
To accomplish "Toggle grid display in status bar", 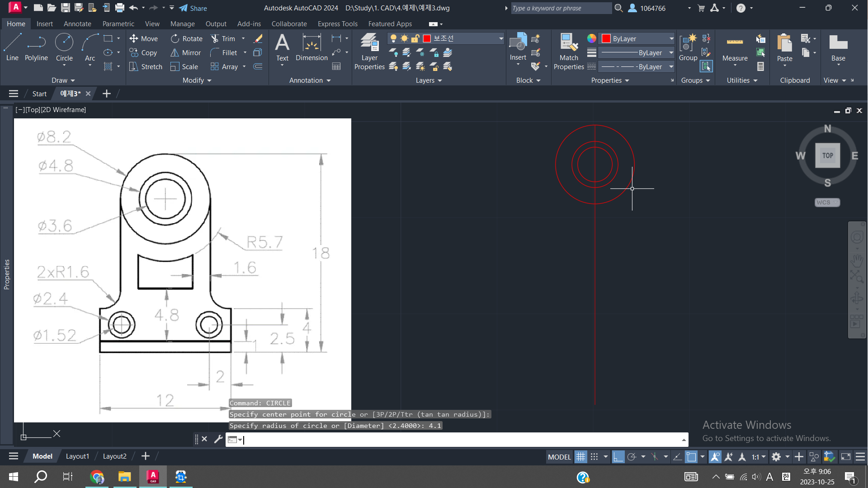I will click(x=580, y=457).
